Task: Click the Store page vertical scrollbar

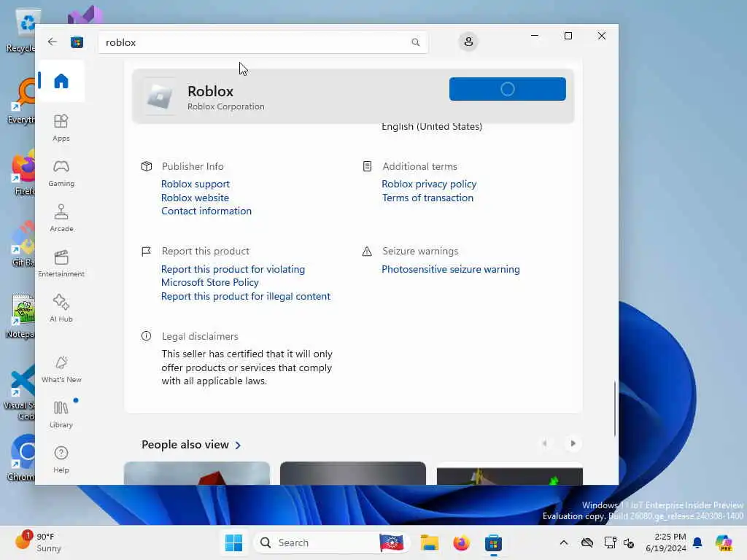Action: (x=614, y=408)
